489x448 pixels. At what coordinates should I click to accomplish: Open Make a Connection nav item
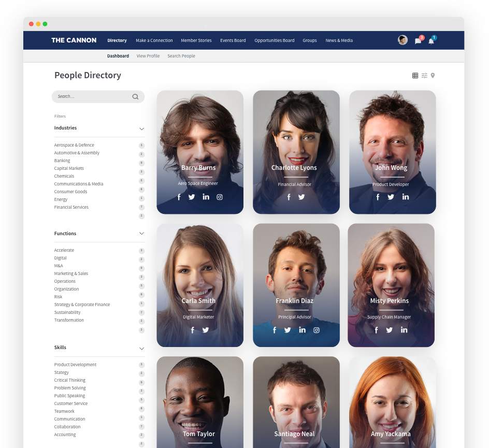154,40
